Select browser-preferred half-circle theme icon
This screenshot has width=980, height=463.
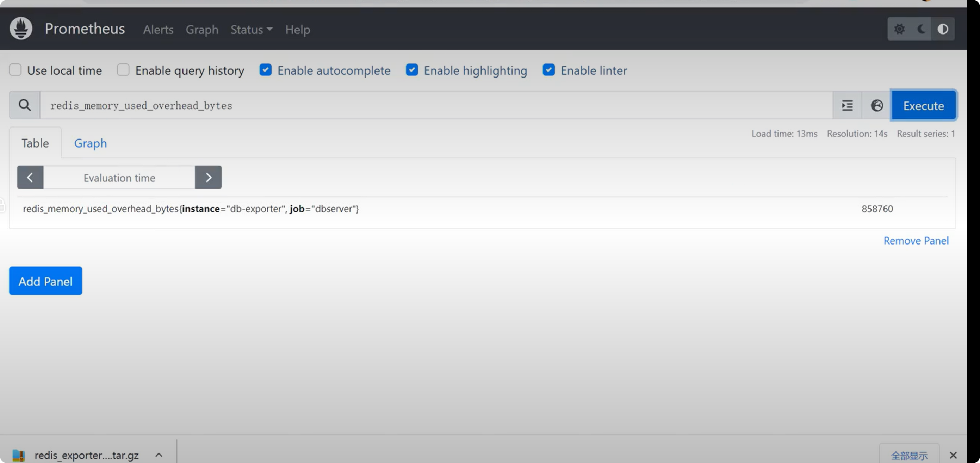pyautogui.click(x=943, y=29)
